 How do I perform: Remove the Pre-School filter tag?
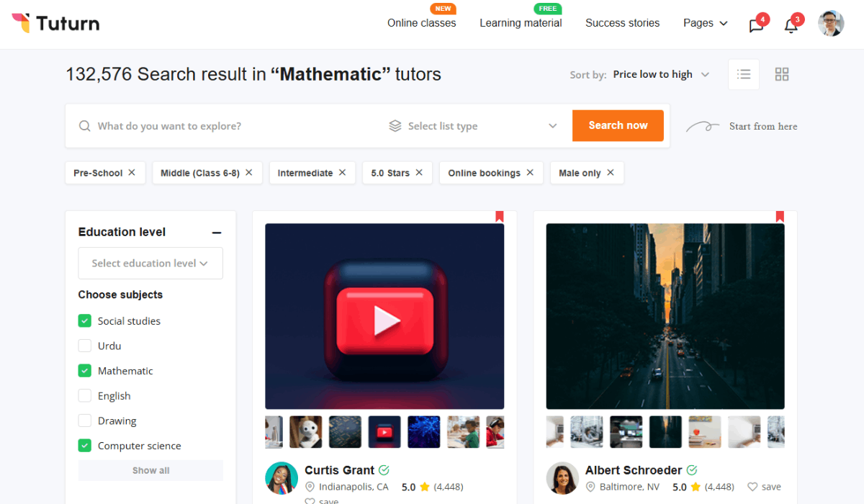tap(132, 173)
